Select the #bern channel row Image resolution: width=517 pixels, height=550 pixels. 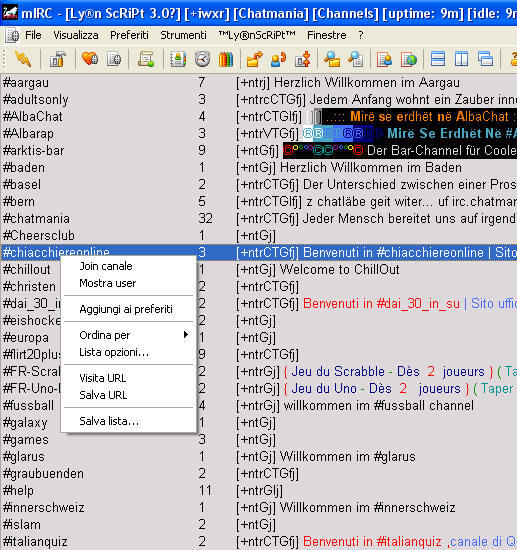tap(258, 202)
